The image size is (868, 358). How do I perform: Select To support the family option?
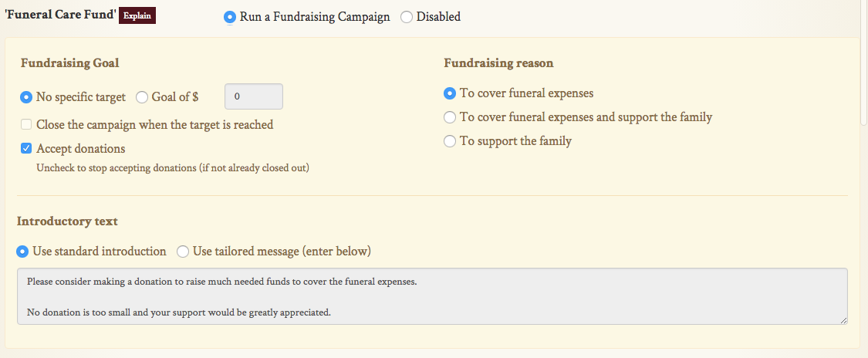point(450,141)
